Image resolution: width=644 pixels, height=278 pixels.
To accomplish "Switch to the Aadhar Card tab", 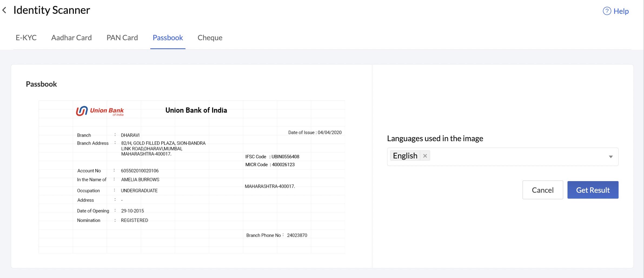I will (x=71, y=38).
